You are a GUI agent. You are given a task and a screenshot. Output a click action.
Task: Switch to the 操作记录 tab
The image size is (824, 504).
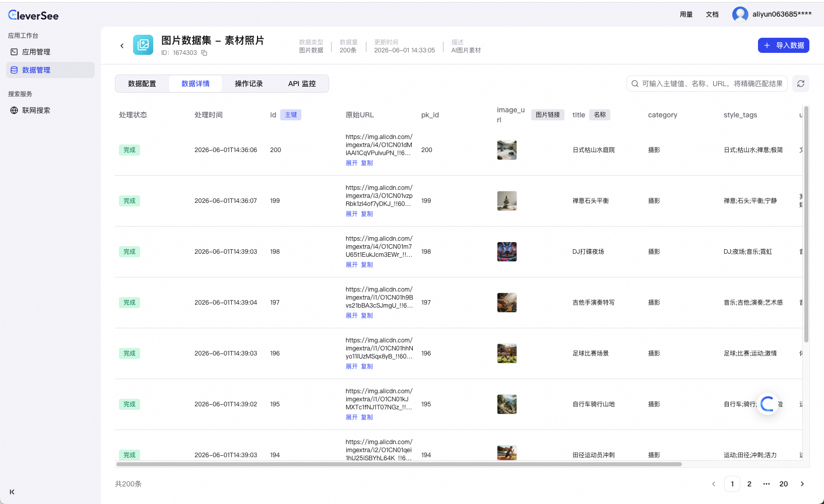tap(249, 84)
